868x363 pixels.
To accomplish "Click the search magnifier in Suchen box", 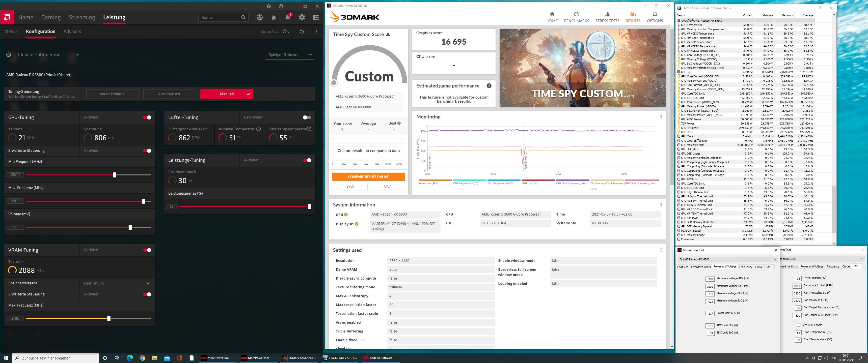I will pos(243,17).
